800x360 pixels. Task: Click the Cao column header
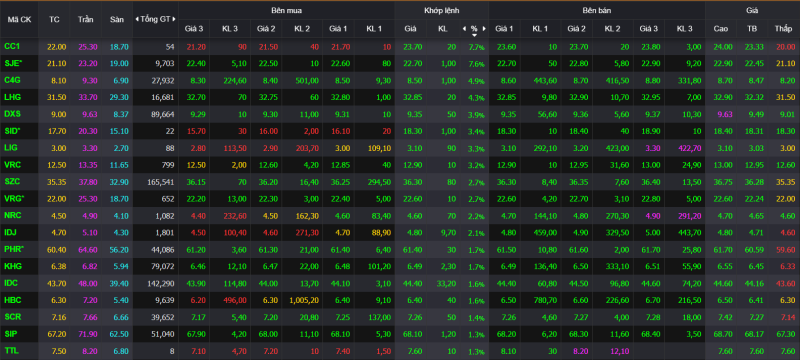[720, 29]
